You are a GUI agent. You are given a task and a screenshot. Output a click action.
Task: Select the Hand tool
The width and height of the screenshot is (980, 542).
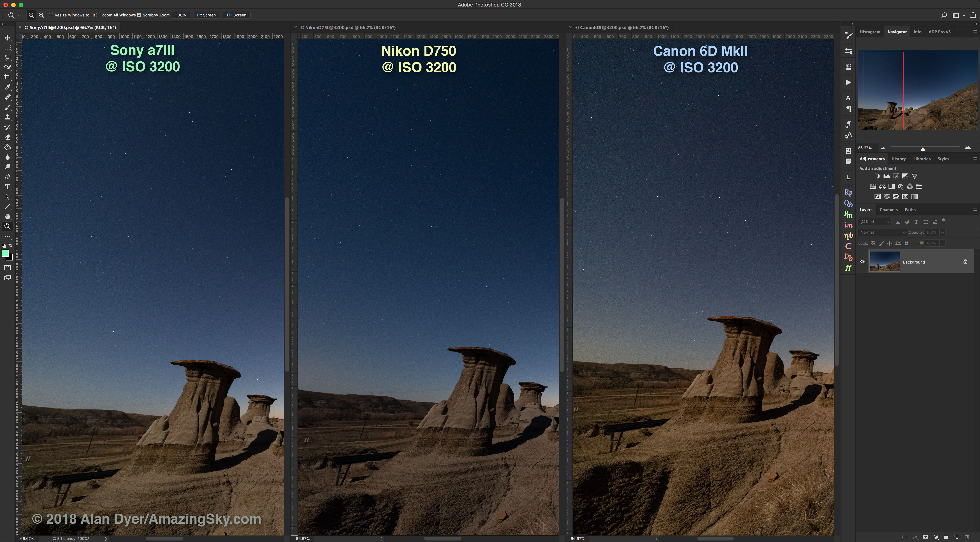(7, 216)
